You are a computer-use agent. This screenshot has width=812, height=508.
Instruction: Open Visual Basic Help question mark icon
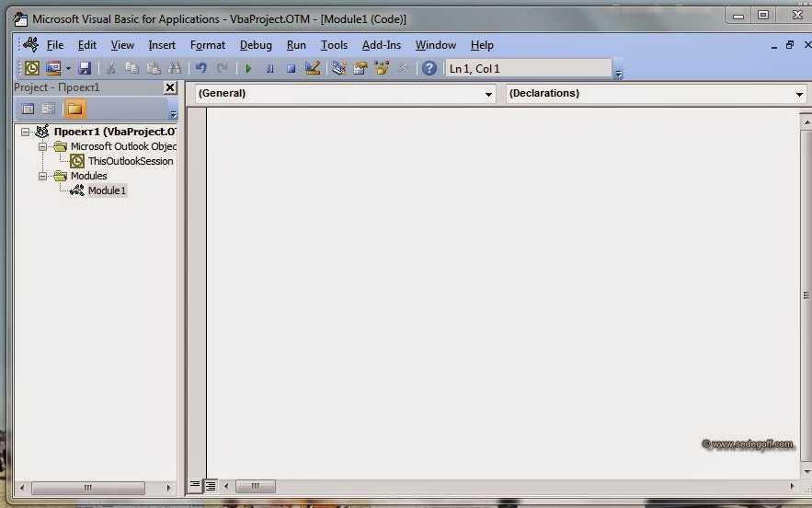click(429, 68)
